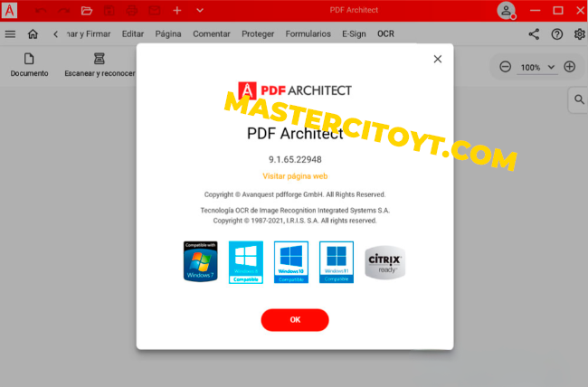Switch to the Página tab
The width and height of the screenshot is (588, 387).
point(168,34)
